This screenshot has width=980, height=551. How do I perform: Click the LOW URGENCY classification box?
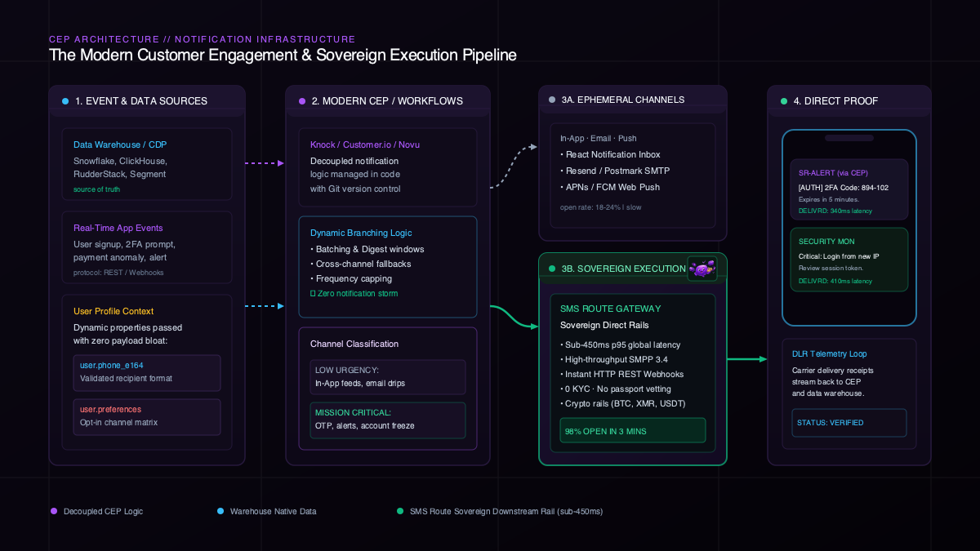tap(388, 377)
